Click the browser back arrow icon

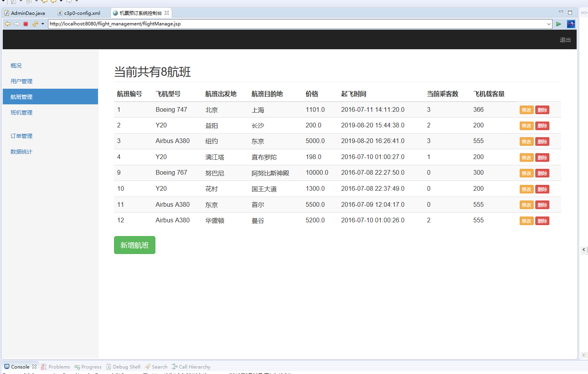[7, 24]
